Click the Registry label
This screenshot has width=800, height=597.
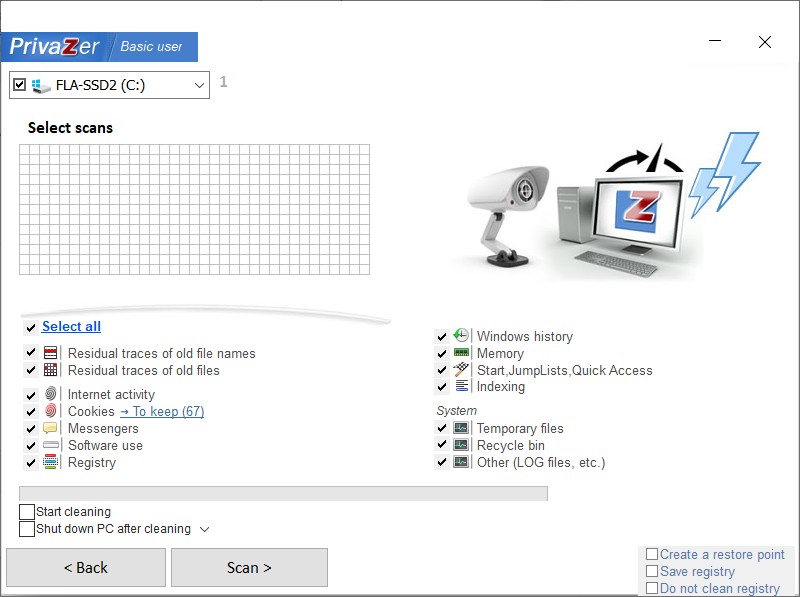92,462
